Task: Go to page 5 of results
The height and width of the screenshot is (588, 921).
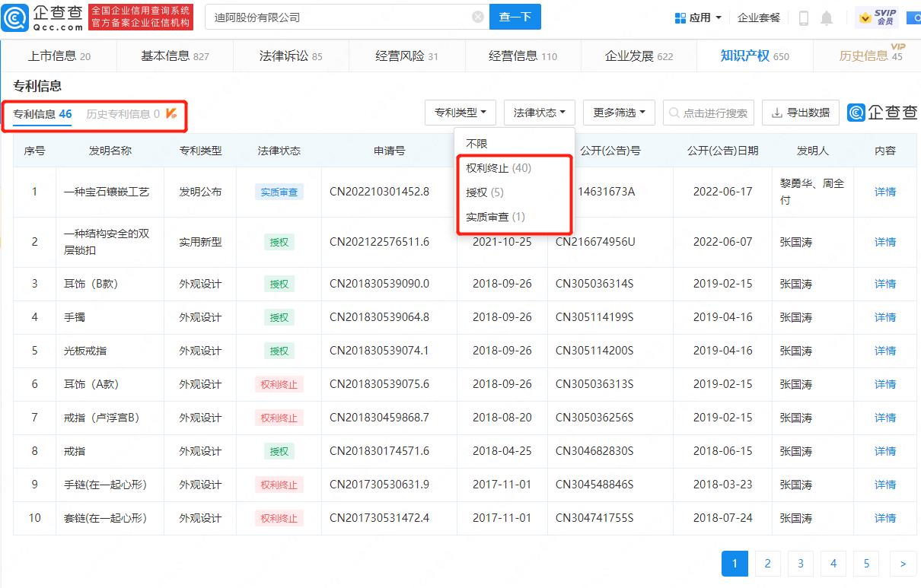Action: pyautogui.click(x=866, y=564)
